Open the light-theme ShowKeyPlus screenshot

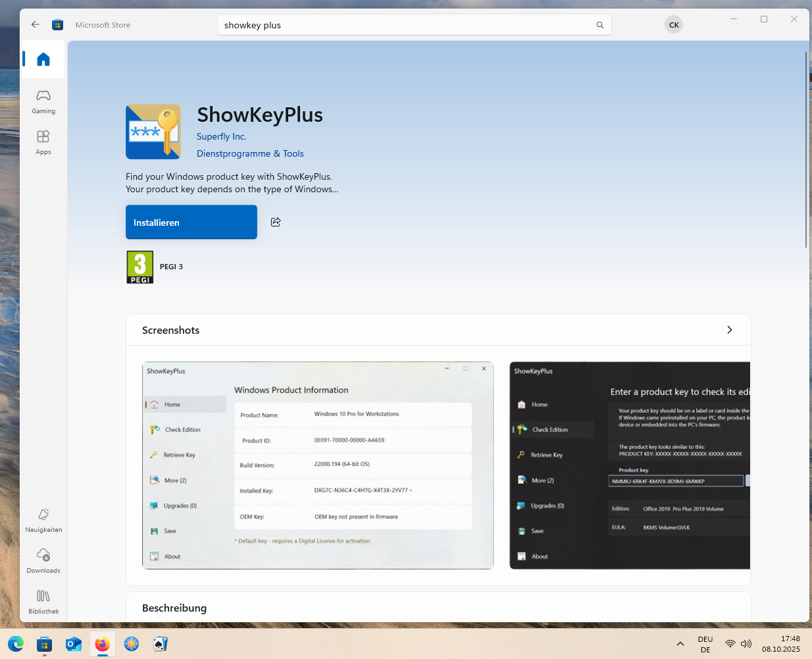(318, 465)
